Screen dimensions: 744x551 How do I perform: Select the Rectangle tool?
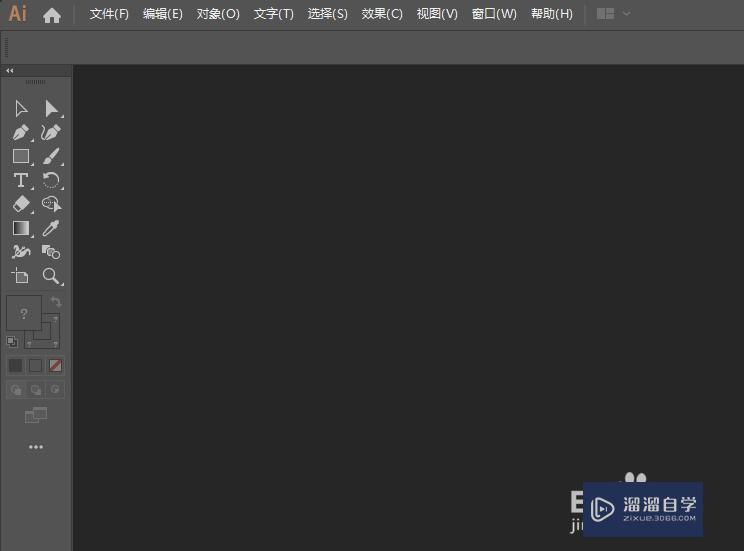point(21,156)
